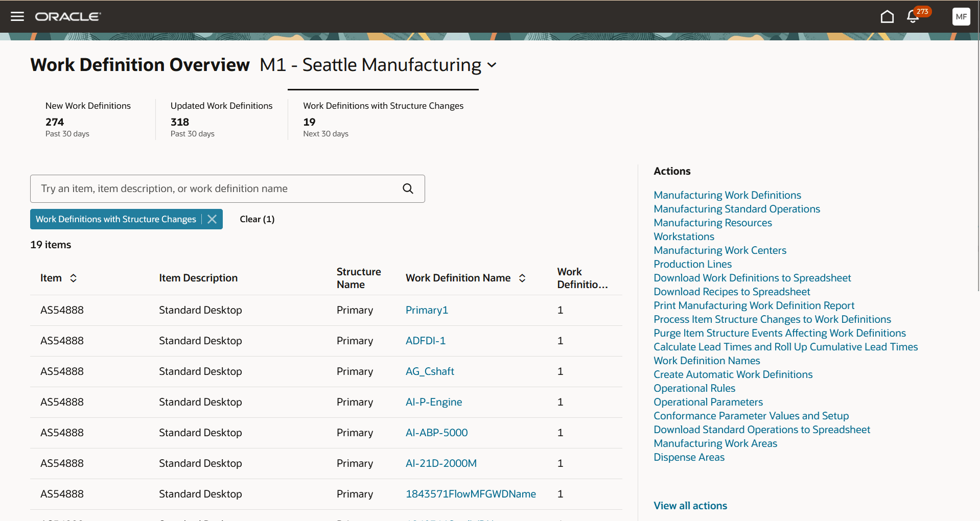Click the truncated Work Definitio... column header
The height and width of the screenshot is (521, 980).
(x=582, y=278)
